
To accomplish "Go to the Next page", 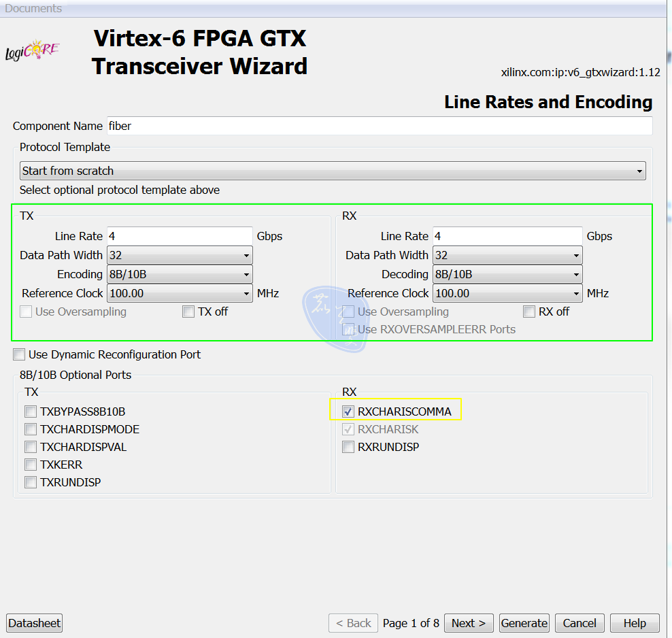I will [x=469, y=623].
